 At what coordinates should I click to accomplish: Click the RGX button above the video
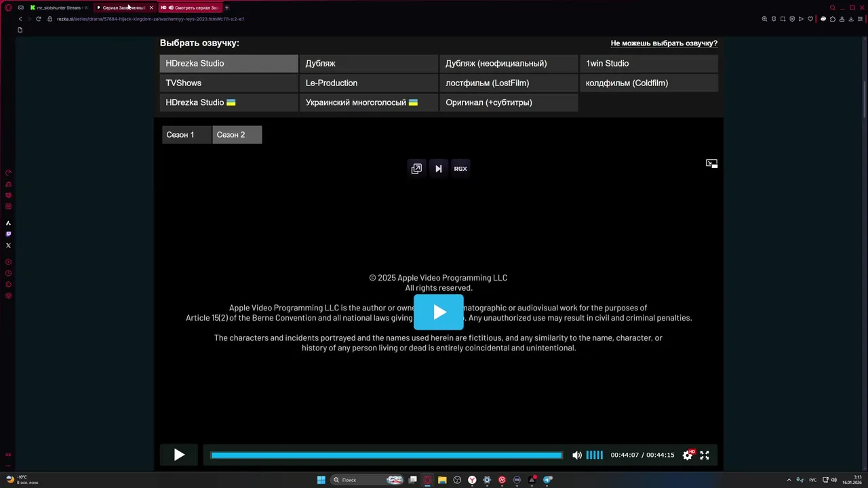coord(460,169)
